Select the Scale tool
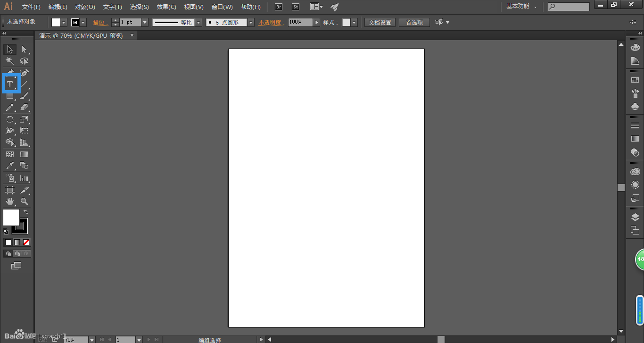 24,119
